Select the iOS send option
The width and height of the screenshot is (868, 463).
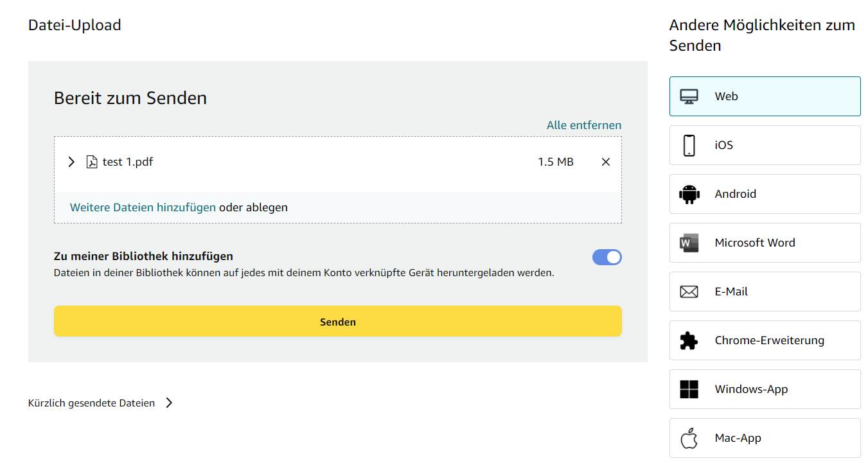coord(765,145)
